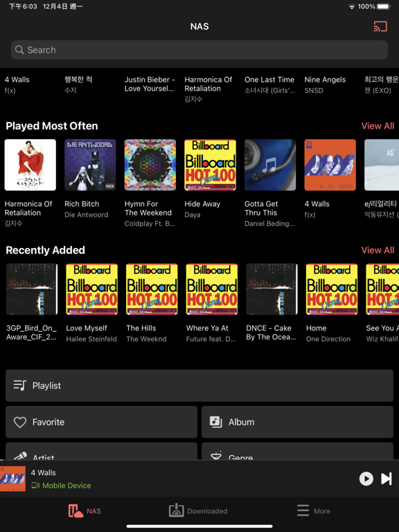Open Home One Direction cover

332,289
